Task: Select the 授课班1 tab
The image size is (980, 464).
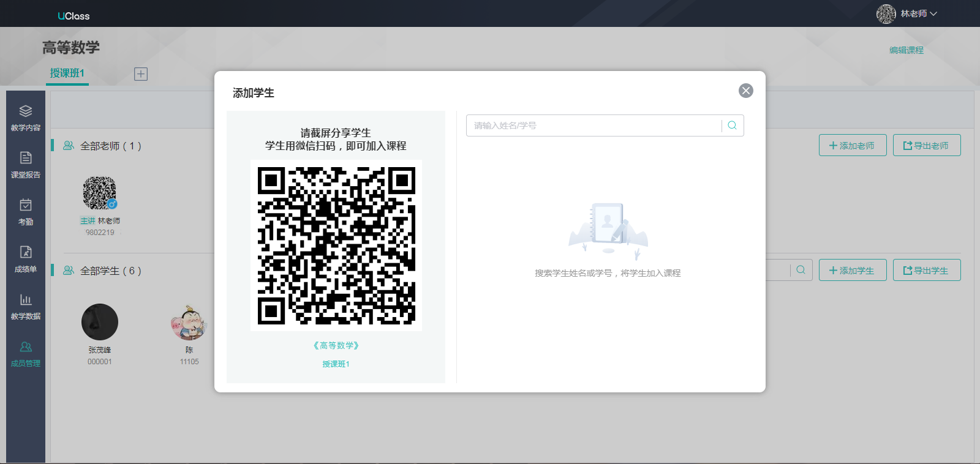Action: click(x=67, y=73)
